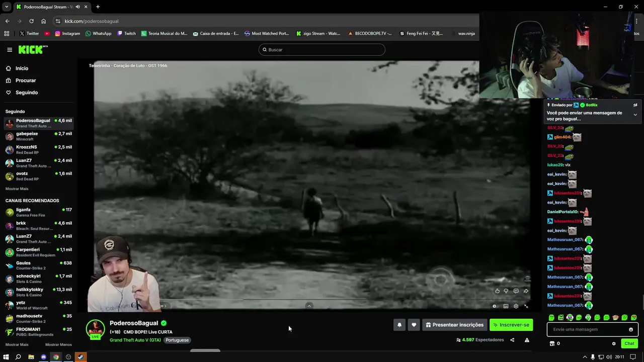Click the browser back arrow

coord(7,21)
